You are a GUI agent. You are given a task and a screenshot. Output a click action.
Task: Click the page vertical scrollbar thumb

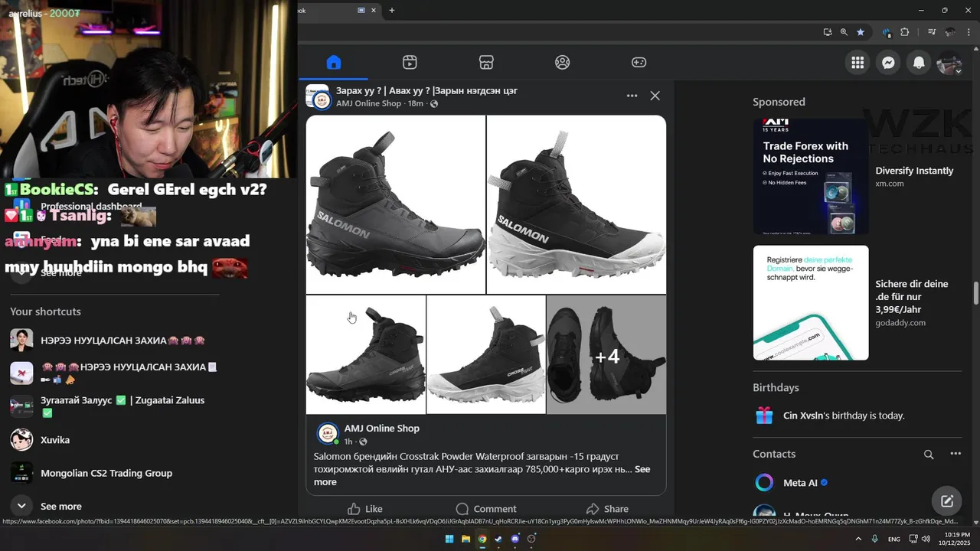pos(976,293)
